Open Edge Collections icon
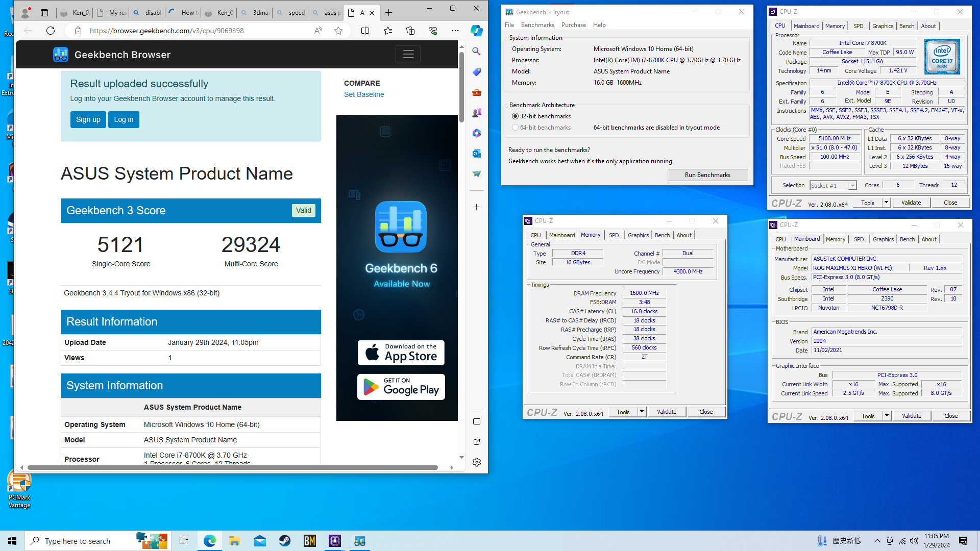980x551 pixels. pyautogui.click(x=410, y=31)
